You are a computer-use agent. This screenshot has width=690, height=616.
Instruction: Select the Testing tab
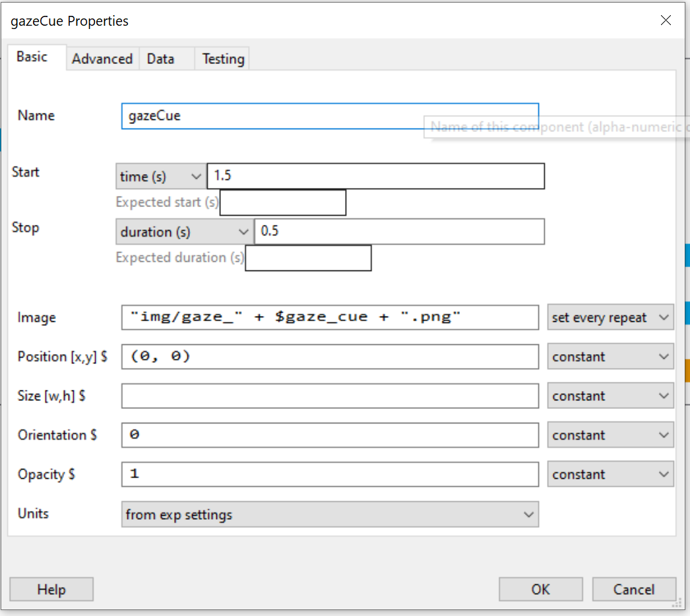pyautogui.click(x=223, y=59)
